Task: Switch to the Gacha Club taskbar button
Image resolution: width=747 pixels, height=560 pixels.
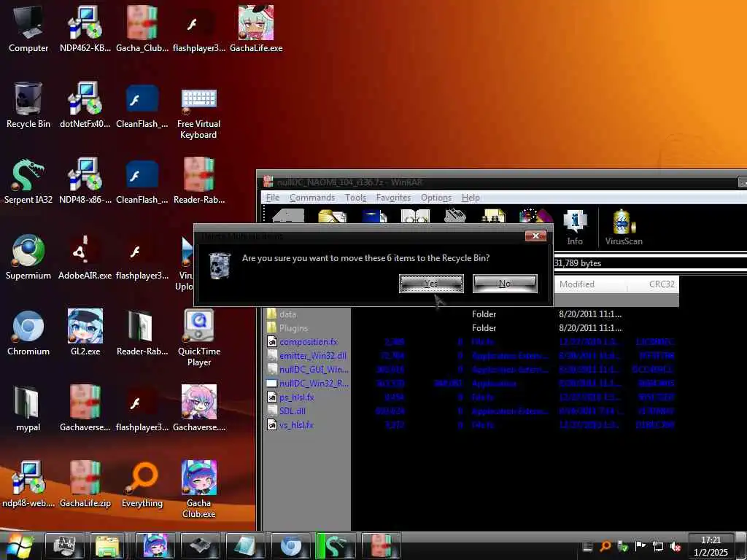Action: click(x=155, y=545)
